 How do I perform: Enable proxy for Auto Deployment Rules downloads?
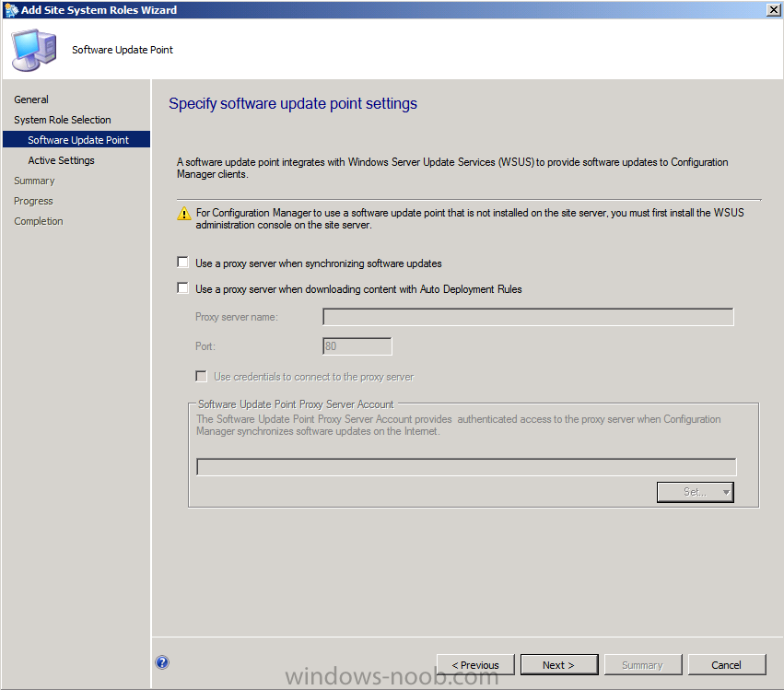click(183, 288)
